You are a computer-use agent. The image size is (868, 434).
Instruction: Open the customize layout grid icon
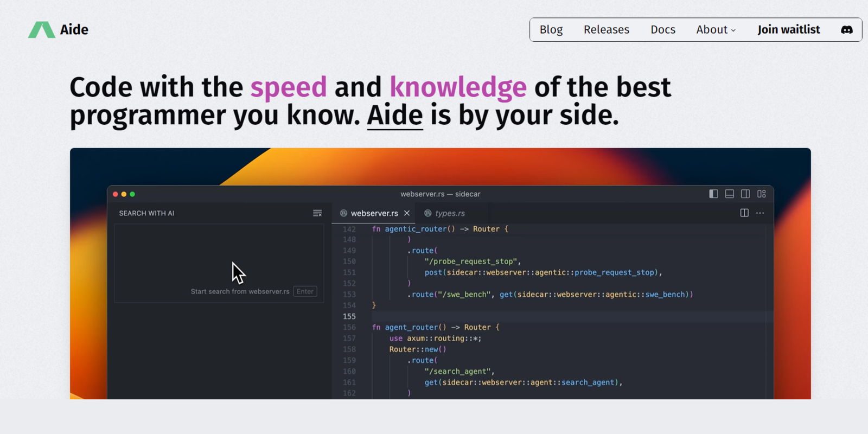click(x=762, y=194)
